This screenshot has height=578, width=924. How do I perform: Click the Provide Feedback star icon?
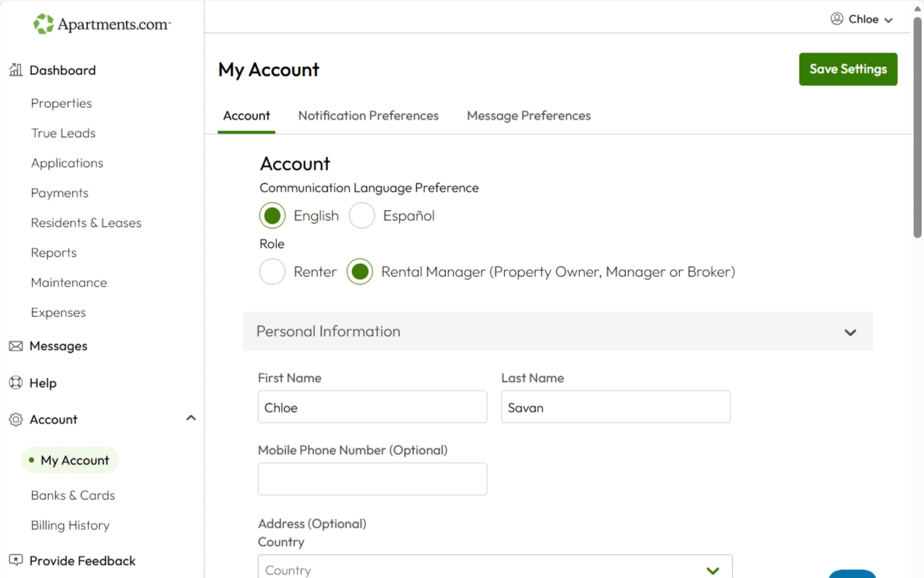pyautogui.click(x=15, y=561)
